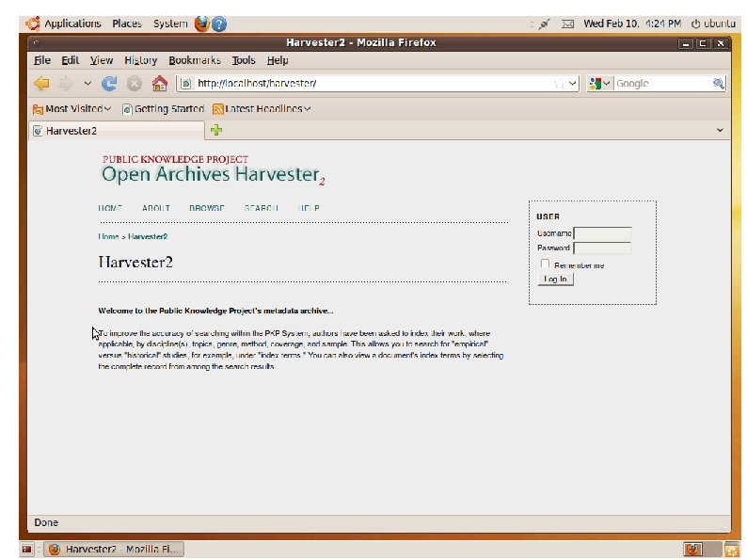
Task: Click inside the Password input field
Action: pos(602,248)
